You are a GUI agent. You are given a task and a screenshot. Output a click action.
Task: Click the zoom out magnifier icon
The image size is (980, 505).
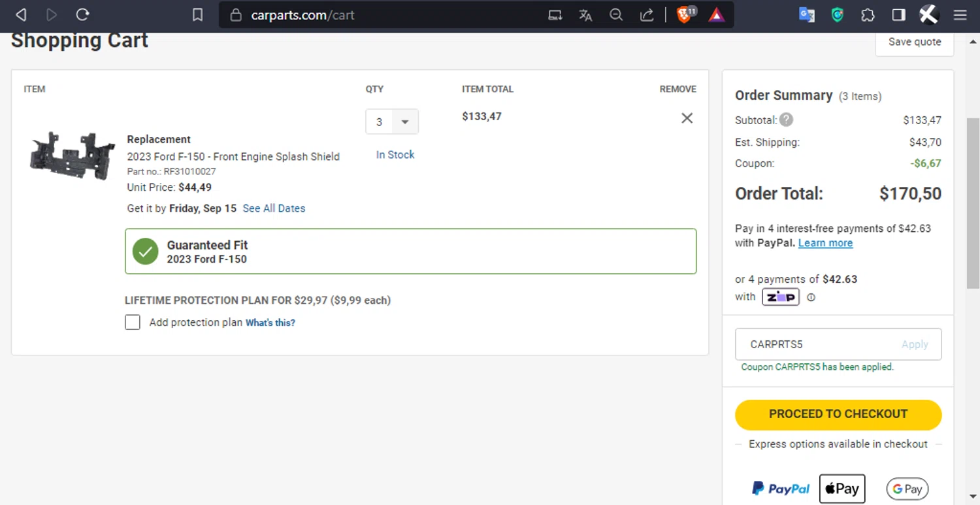click(616, 15)
